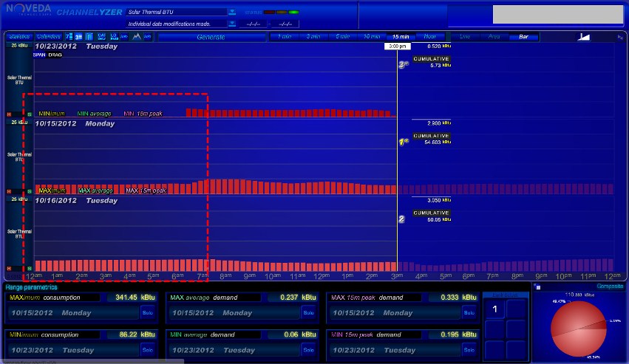The image size is (629, 364).
Task: Select the 3-row list view icon
Action: [78, 36]
